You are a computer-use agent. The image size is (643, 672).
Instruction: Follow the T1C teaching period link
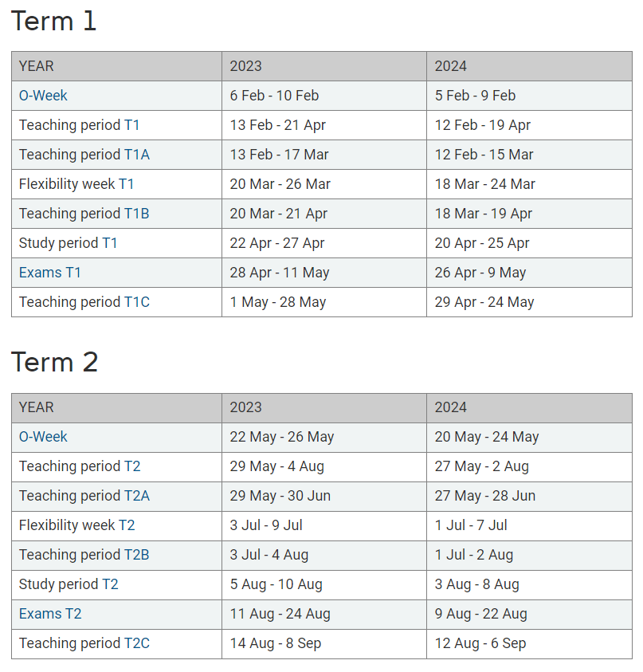[137, 302]
